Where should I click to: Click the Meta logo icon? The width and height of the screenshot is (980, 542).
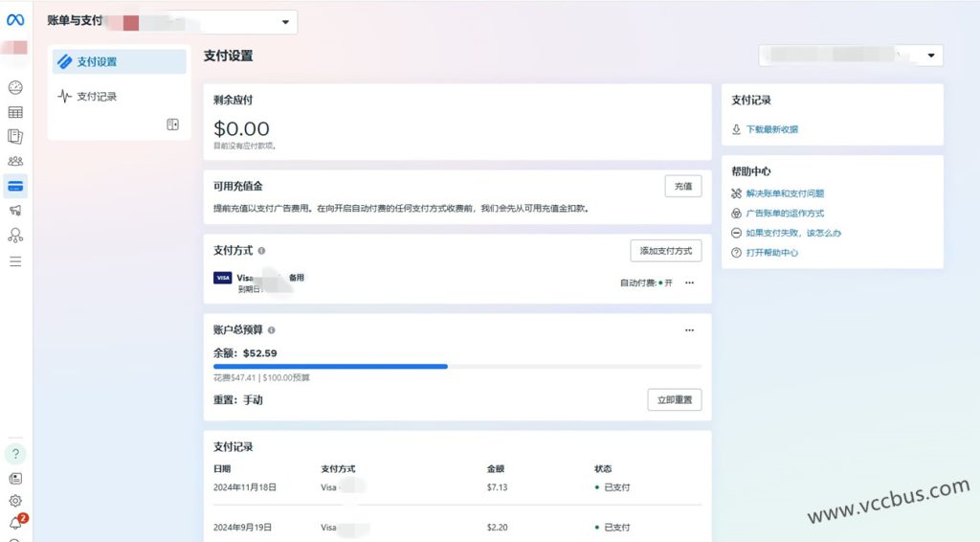point(15,20)
